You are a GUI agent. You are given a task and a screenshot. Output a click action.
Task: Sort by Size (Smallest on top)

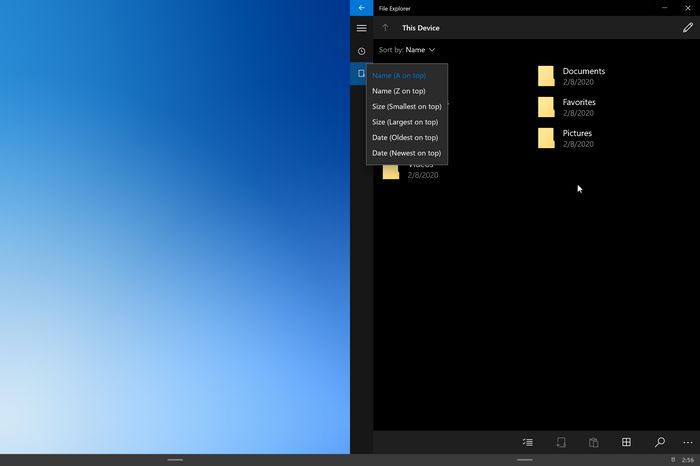(x=406, y=106)
